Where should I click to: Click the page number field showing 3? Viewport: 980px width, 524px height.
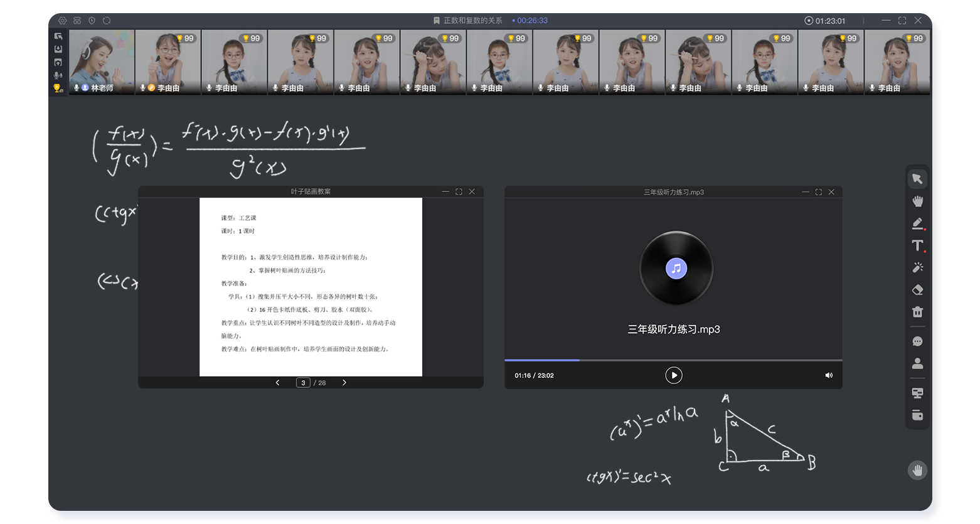click(303, 383)
